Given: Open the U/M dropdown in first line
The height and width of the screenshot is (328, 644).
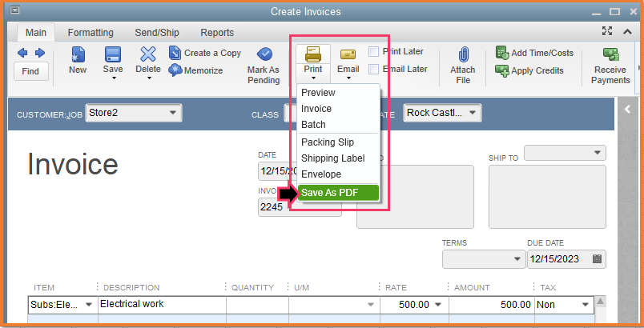Looking at the screenshot, I should pos(371,305).
